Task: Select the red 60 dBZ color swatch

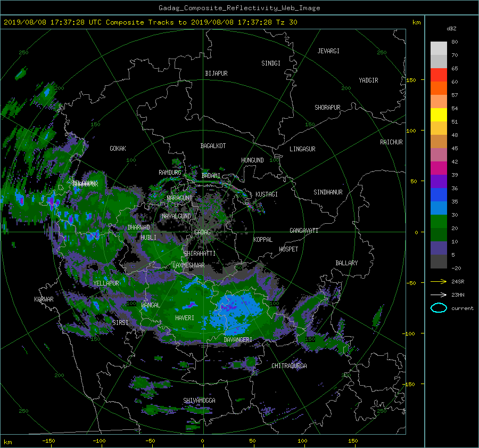Action: (439, 75)
